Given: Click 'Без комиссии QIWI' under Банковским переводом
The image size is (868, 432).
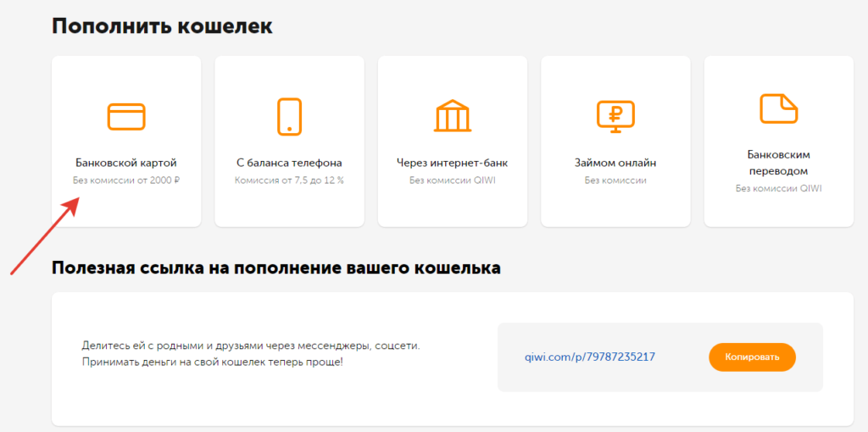Looking at the screenshot, I should coord(778,189).
